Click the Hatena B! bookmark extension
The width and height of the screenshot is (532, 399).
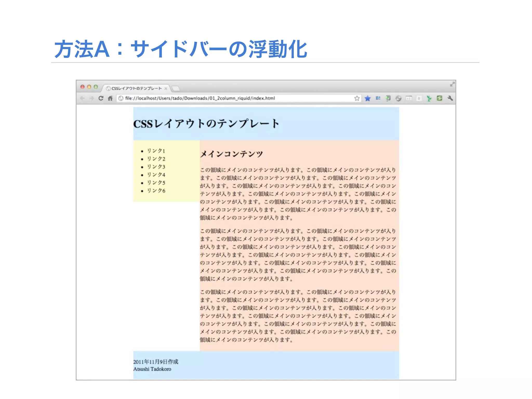[x=378, y=98]
